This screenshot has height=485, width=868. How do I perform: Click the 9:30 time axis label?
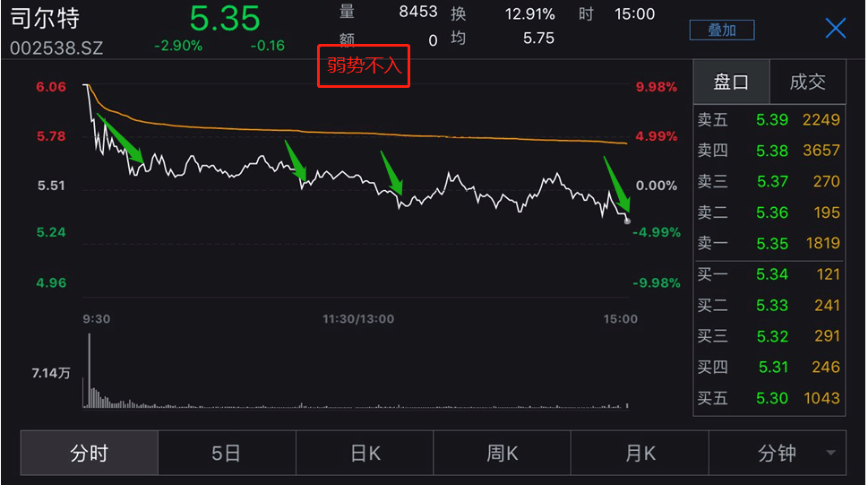coord(97,319)
